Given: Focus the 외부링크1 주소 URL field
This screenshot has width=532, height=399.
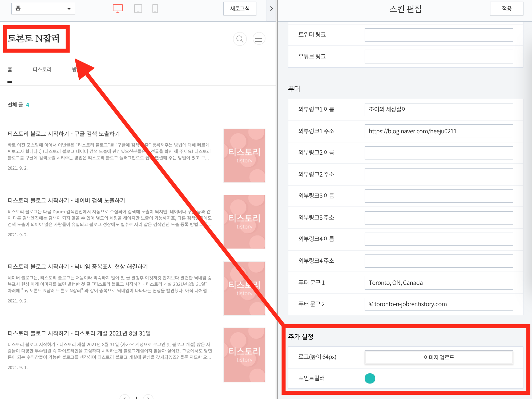Looking at the screenshot, I should point(439,131).
